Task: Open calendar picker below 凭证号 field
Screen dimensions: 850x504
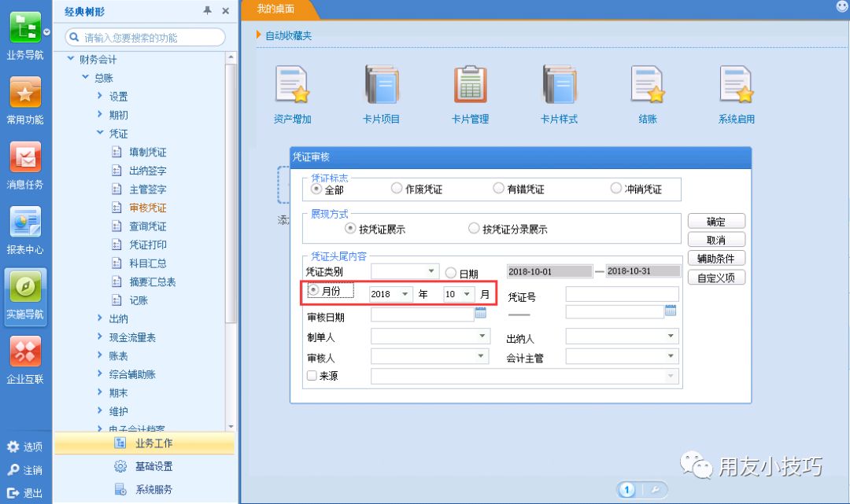Action: (x=671, y=311)
